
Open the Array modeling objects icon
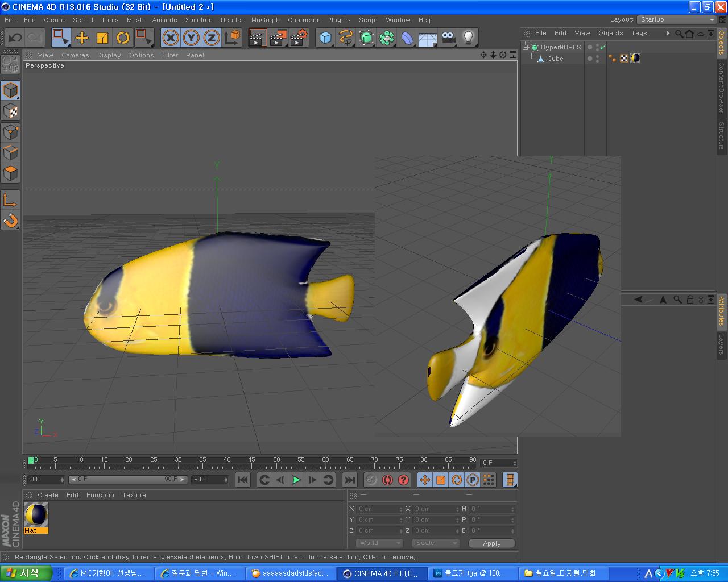click(387, 38)
